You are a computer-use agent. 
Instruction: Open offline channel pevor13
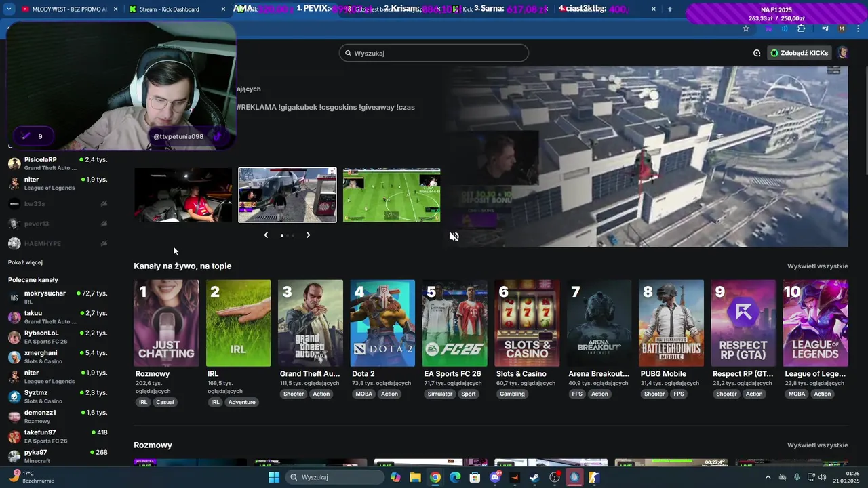[x=58, y=224]
